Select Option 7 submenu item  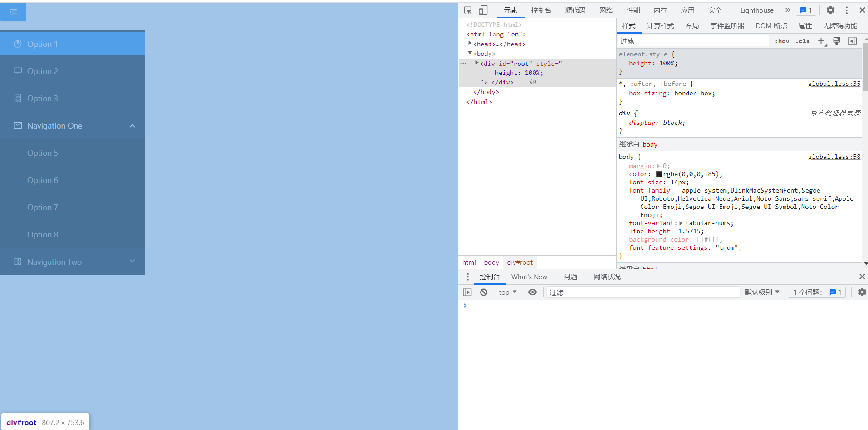point(73,208)
